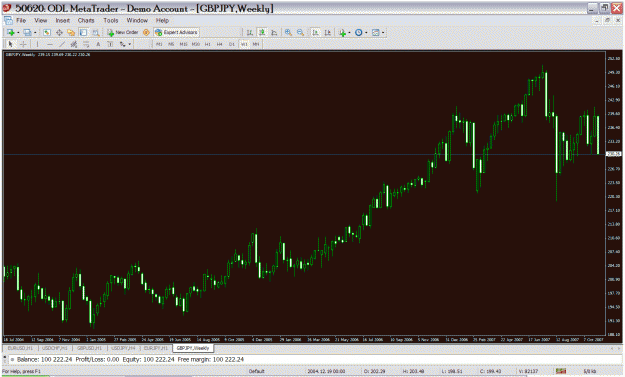Switch to USDJPY,H4 chart tab

point(123,348)
